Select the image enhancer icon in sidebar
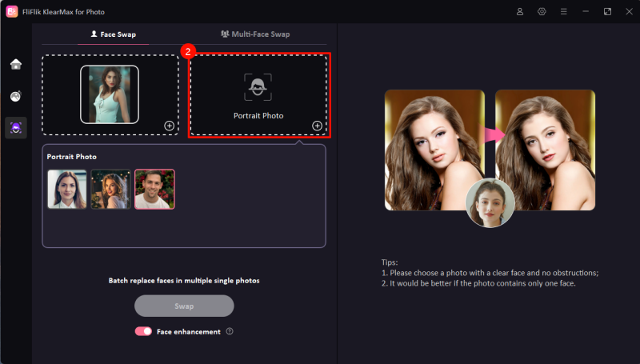Image resolution: width=640 pixels, height=364 pixels. click(16, 96)
